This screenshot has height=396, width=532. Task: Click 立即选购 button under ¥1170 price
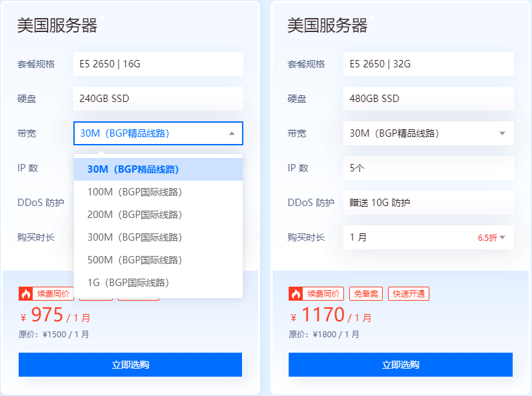pos(401,365)
